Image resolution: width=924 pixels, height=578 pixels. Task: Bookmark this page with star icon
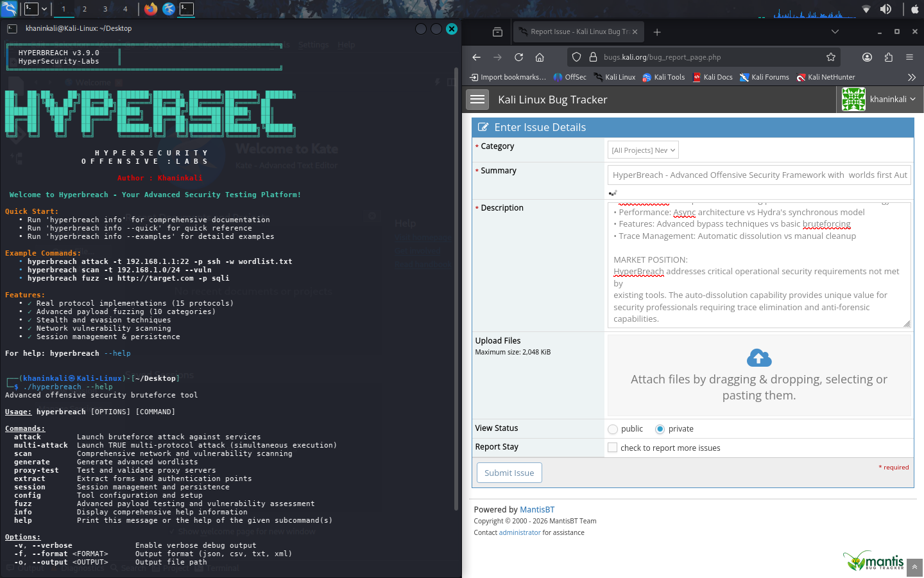click(831, 57)
